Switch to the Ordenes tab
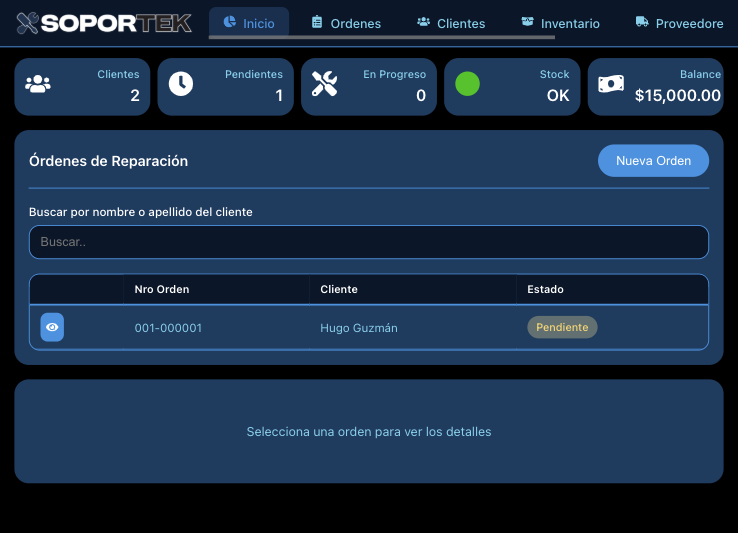Viewport: 738px width, 533px height. click(346, 23)
